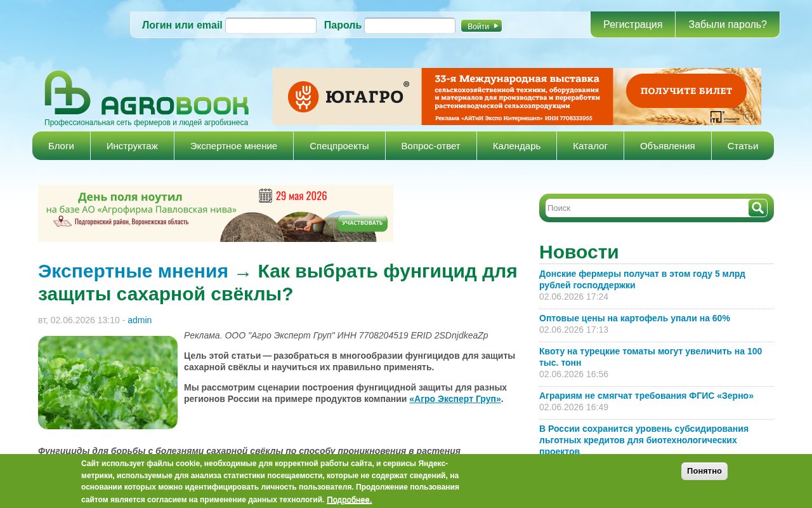Visit the Каталог section
Image resolution: width=812 pixels, height=508 pixels.
pos(590,146)
